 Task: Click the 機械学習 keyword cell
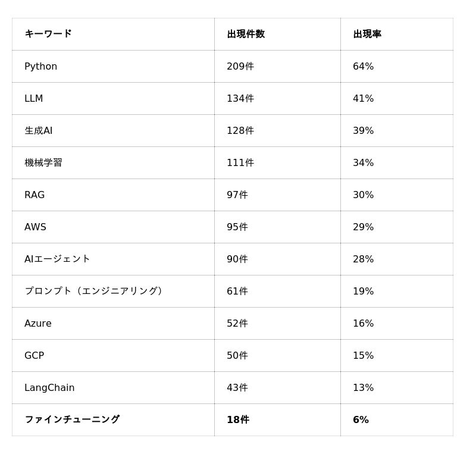pos(113,163)
